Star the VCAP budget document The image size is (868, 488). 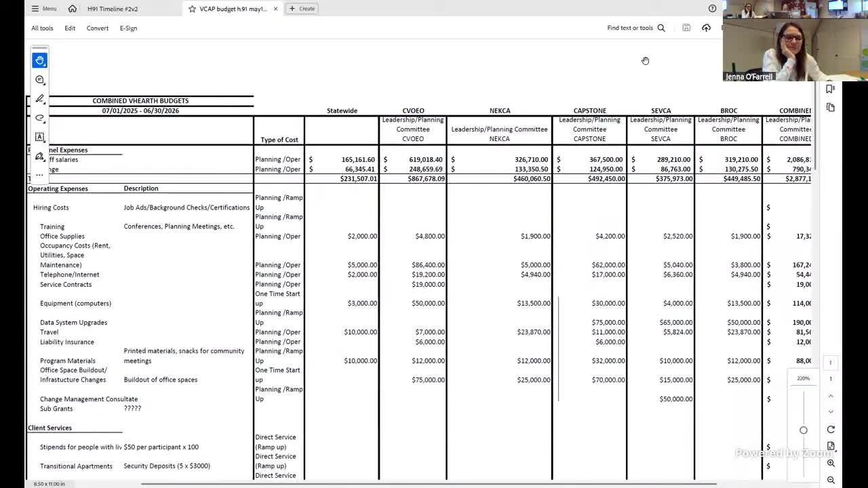(193, 9)
